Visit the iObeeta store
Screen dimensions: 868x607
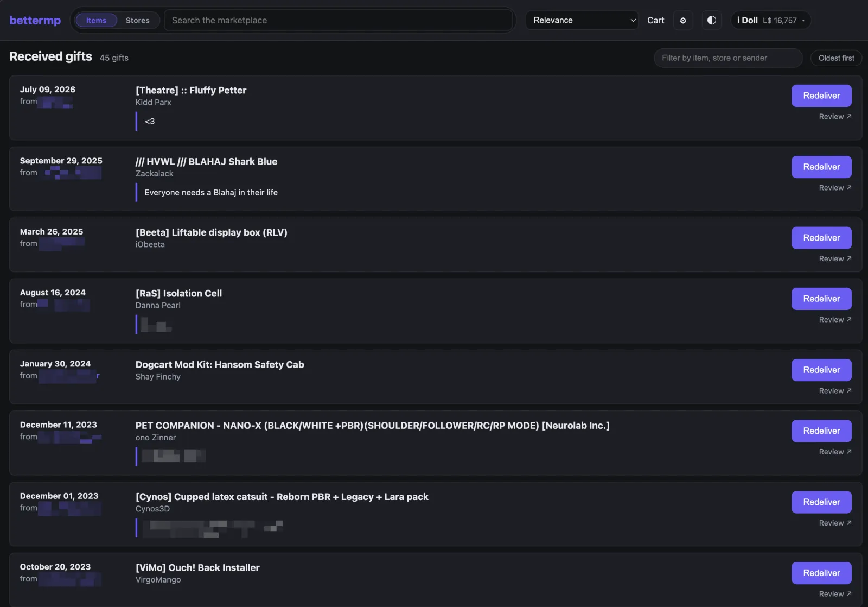150,244
